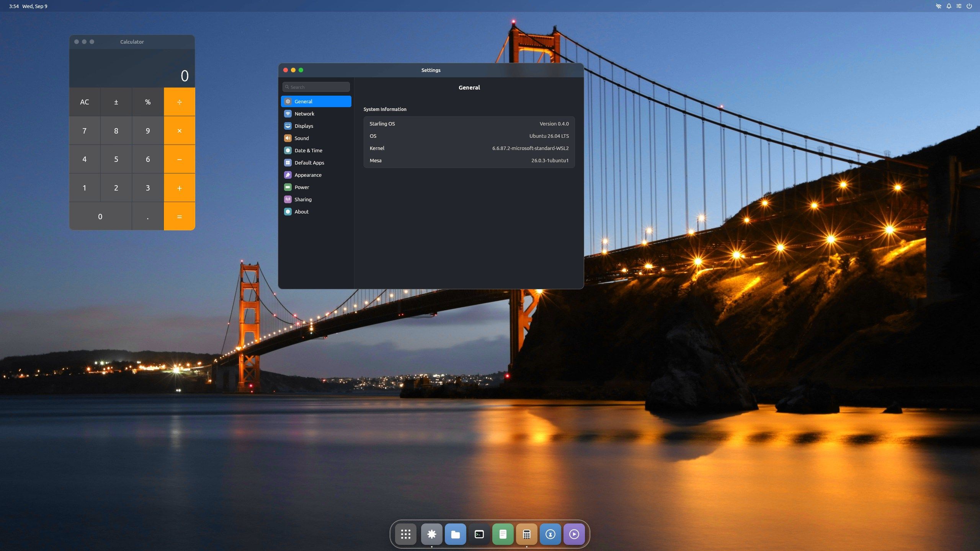Open Default Apps settings label
980x551 pixels.
309,163
